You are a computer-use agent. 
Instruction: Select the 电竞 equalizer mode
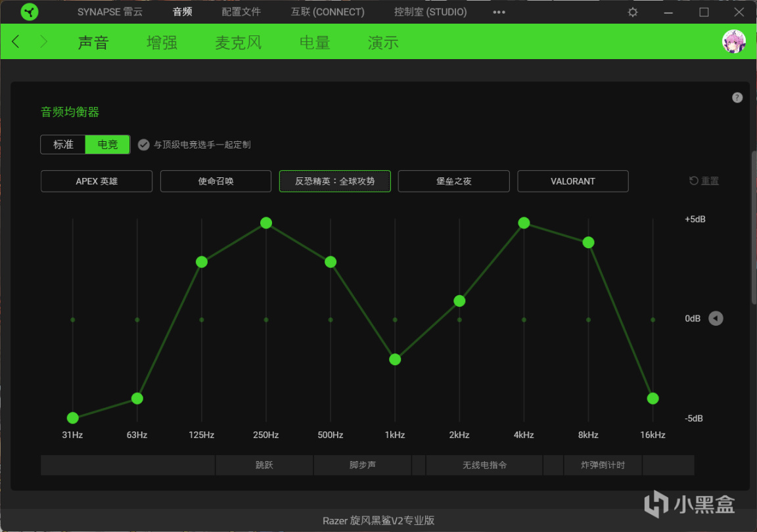coord(108,144)
